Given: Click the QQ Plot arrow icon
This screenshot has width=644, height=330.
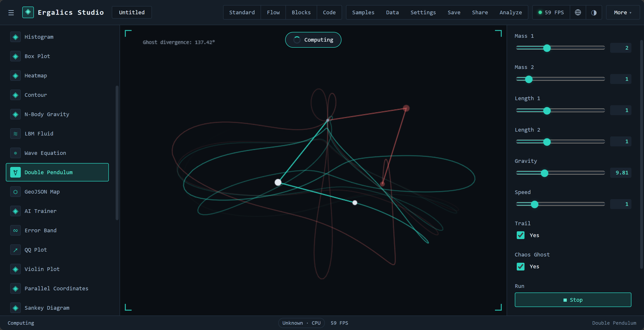Looking at the screenshot, I should click(15, 250).
